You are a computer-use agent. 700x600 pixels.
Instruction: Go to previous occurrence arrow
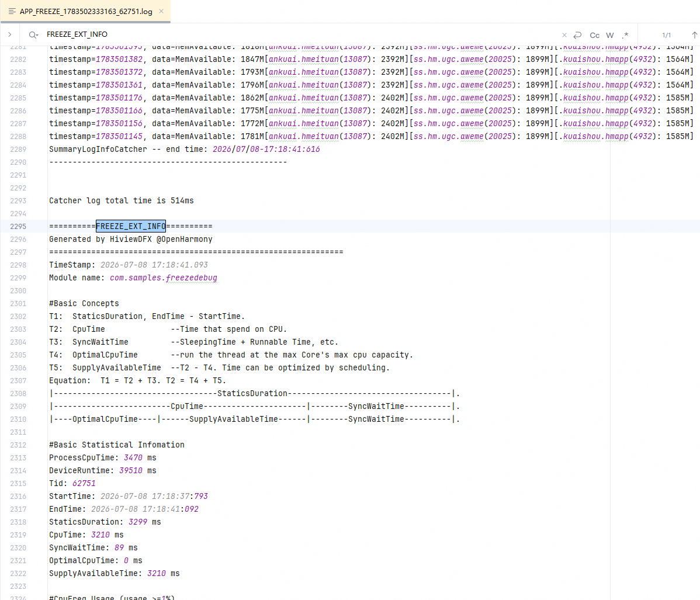click(x=694, y=35)
